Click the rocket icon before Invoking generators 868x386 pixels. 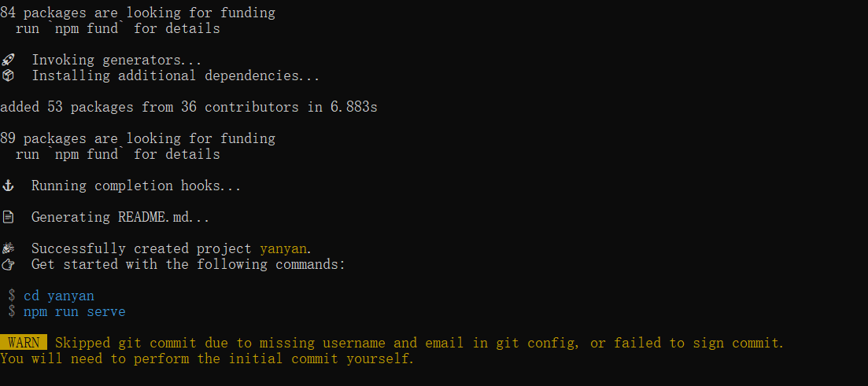[7, 60]
